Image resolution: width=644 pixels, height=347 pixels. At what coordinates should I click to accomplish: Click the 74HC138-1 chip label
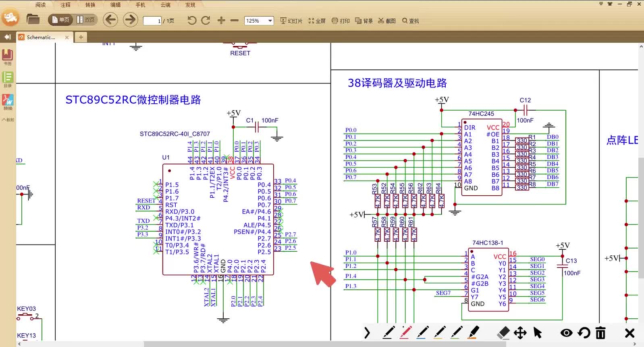488,243
